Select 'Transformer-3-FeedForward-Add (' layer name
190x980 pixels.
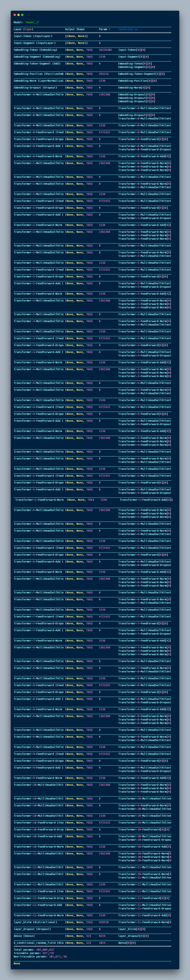click(39, 352)
